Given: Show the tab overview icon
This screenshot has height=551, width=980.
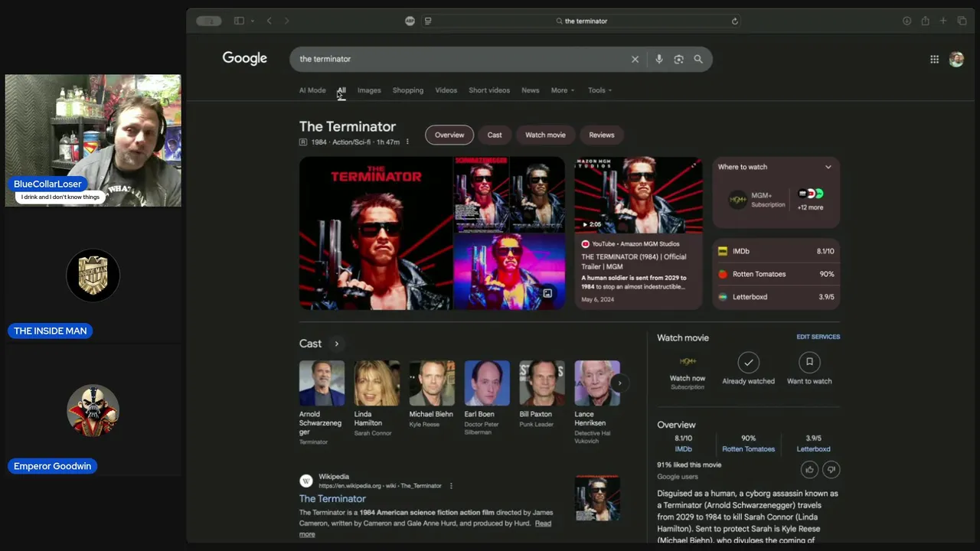Looking at the screenshot, I should 962,21.
